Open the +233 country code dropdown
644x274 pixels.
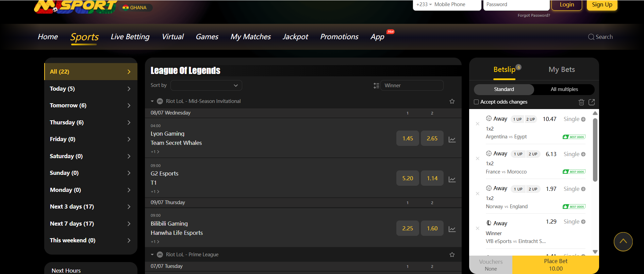[424, 4]
